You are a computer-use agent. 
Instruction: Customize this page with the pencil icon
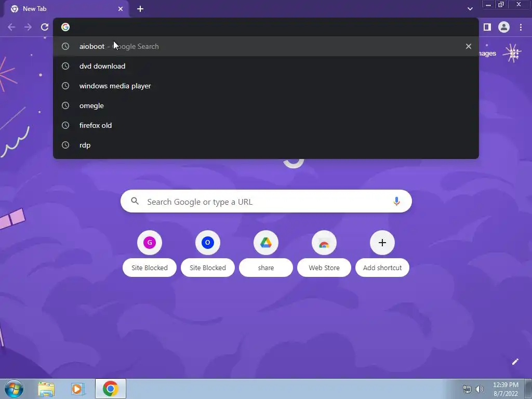[515, 362]
